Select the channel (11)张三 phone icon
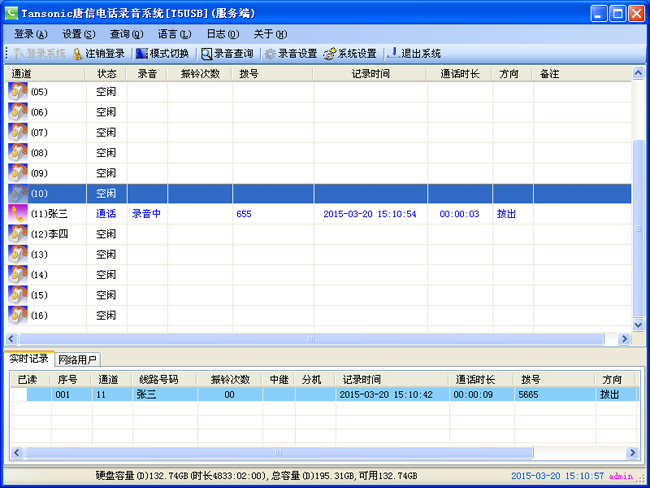 pyautogui.click(x=19, y=213)
